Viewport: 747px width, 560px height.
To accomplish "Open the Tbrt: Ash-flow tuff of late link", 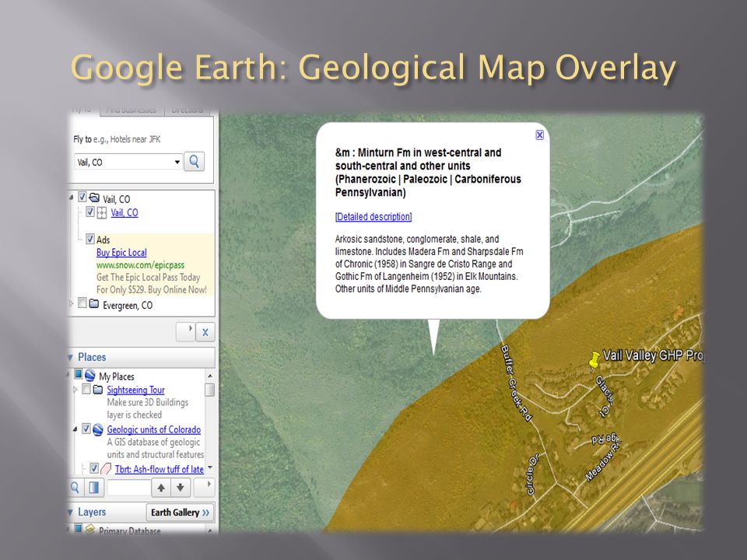I will [x=159, y=469].
